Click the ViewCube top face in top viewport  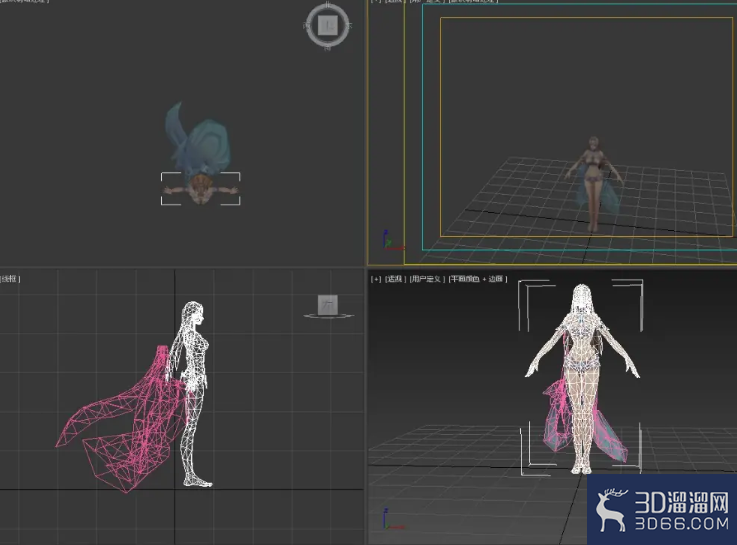[x=328, y=24]
